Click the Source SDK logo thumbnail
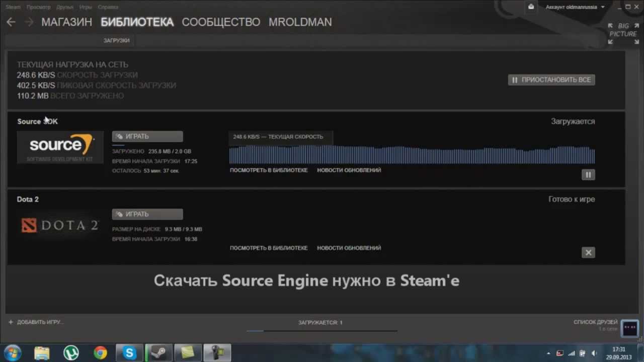 point(60,147)
